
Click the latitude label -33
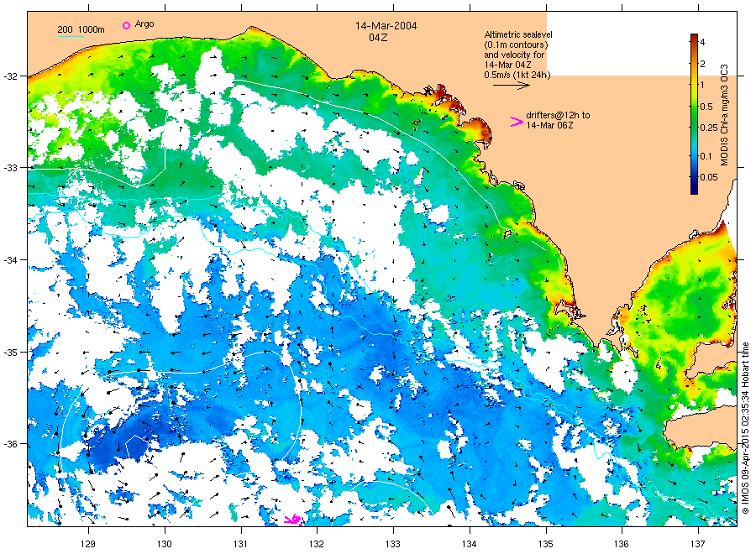[x=11, y=168]
